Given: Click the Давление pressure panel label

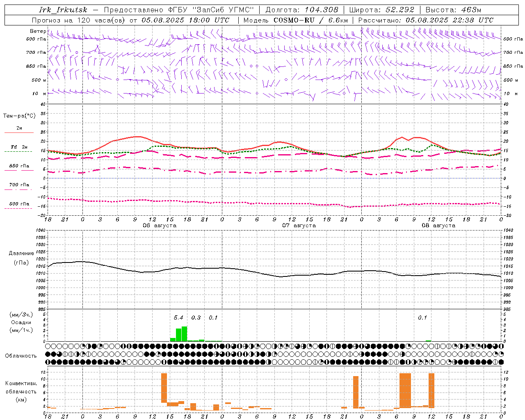Looking at the screenshot, I should (21, 253).
